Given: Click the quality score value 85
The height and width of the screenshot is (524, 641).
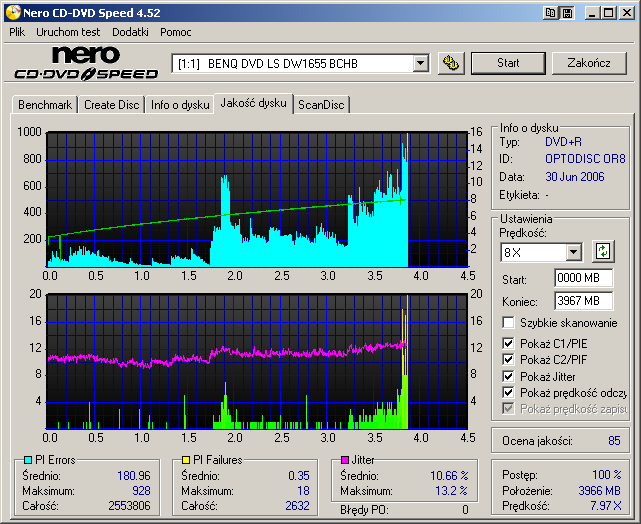Looking at the screenshot, I should pyautogui.click(x=614, y=441).
